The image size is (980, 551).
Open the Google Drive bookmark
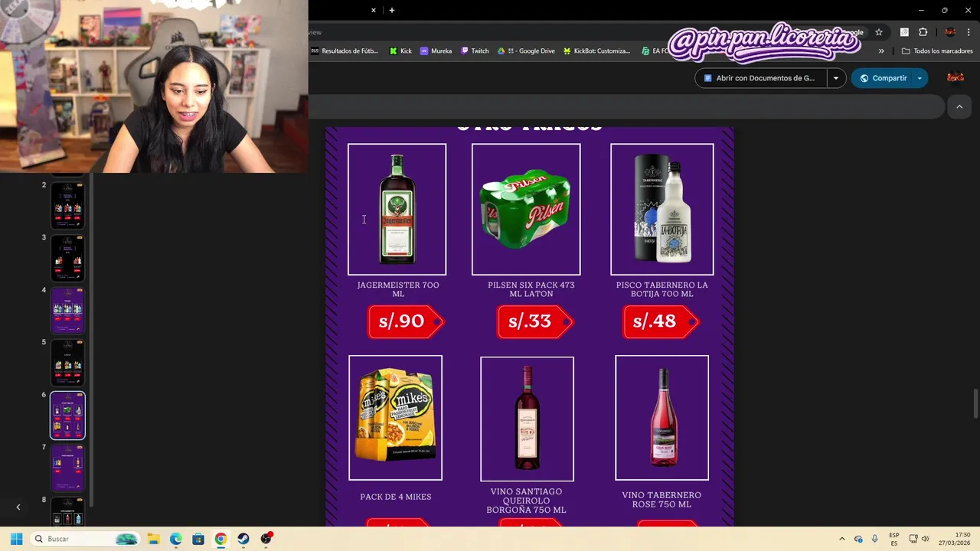(526, 51)
